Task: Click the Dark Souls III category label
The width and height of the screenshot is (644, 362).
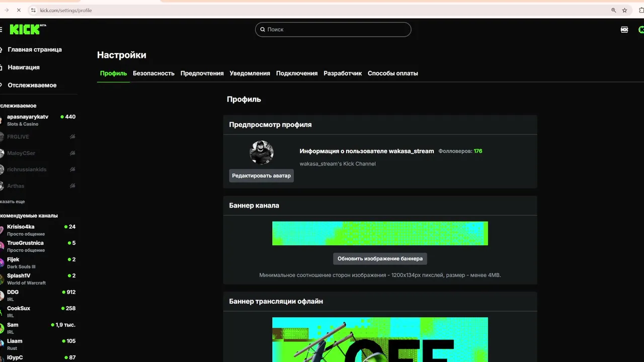Action: [x=21, y=267]
